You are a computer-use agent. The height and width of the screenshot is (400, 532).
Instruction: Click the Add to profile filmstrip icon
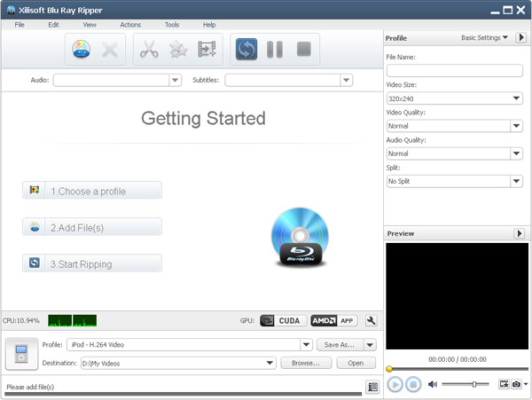pyautogui.click(x=207, y=49)
